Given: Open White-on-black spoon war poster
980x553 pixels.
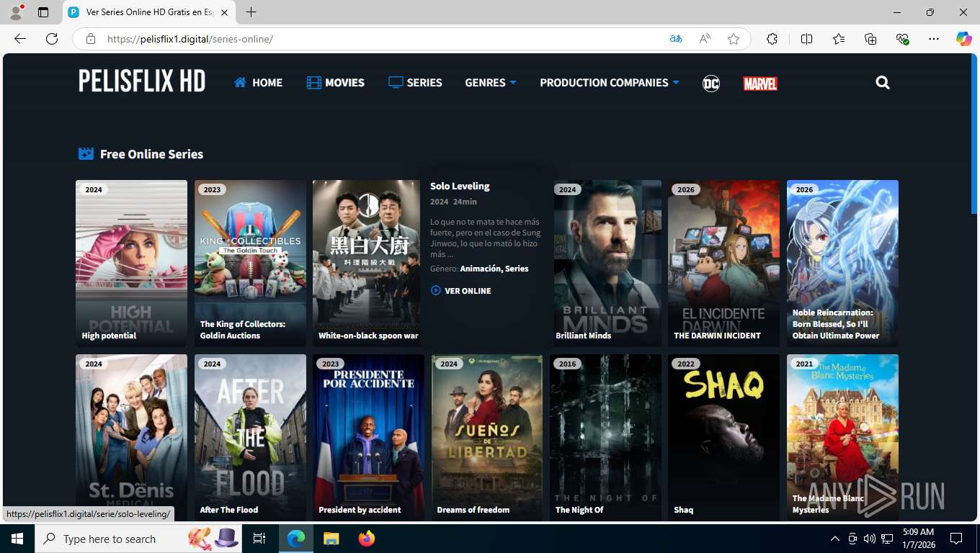Looking at the screenshot, I should tap(366, 264).
